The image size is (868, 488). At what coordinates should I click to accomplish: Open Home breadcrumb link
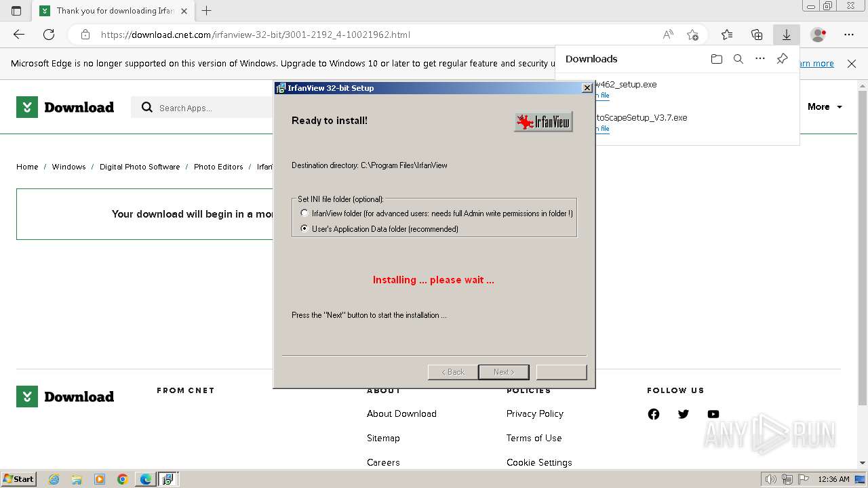[27, 167]
